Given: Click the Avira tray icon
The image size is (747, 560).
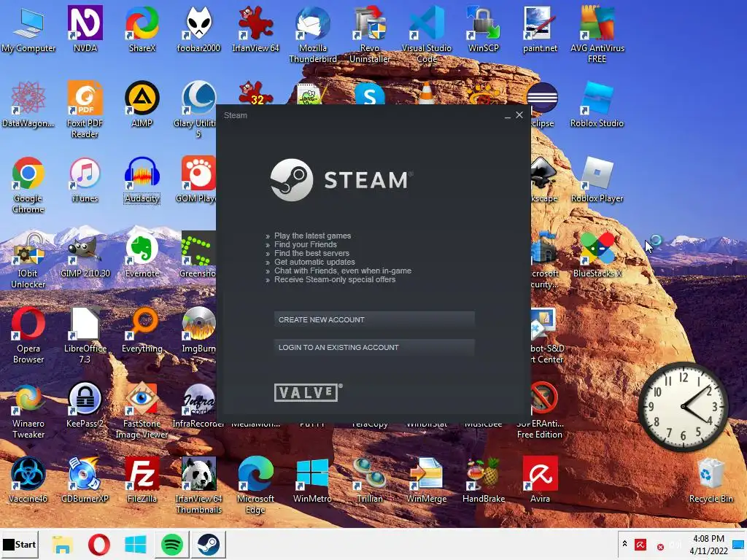Looking at the screenshot, I should [x=640, y=544].
